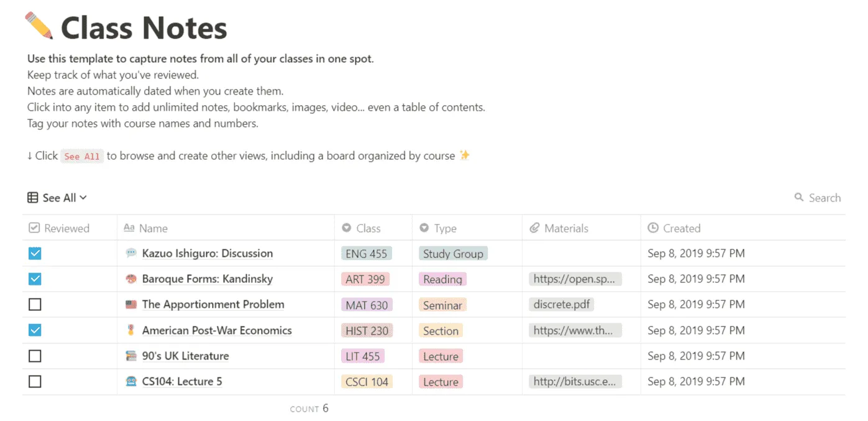Open the 90's UK Literature note
Screen dimensions: 868x421
click(185, 356)
